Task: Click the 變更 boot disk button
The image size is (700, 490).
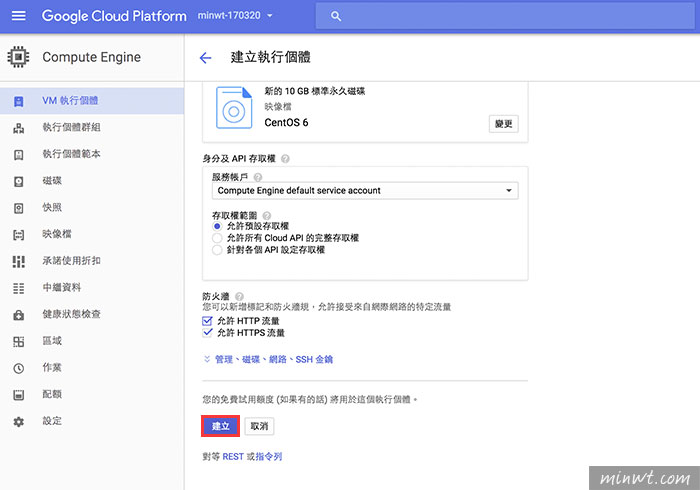Action: (x=504, y=124)
